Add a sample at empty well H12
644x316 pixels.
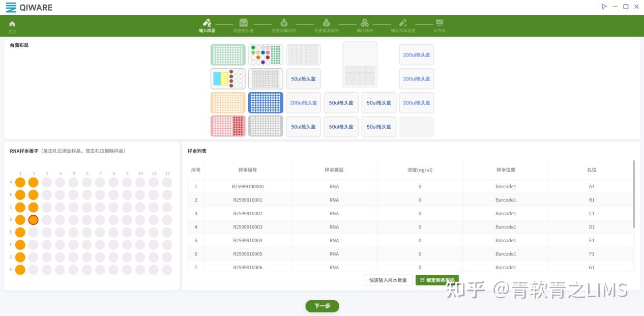167,270
